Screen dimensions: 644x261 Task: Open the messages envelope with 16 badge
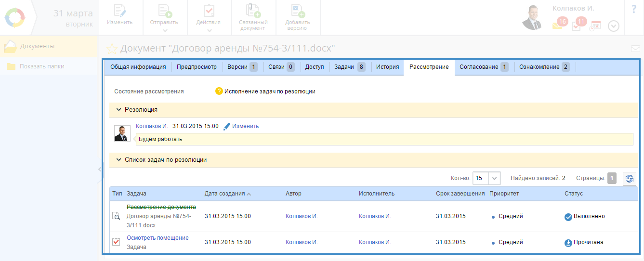[558, 25]
